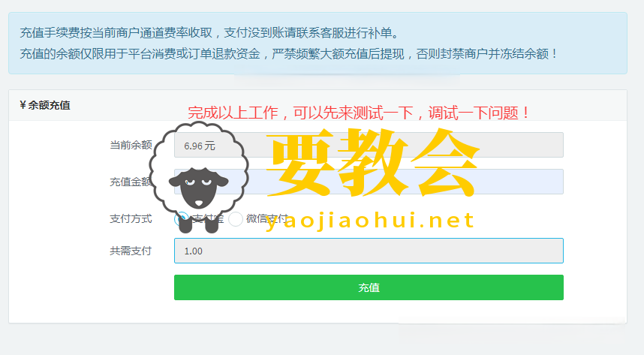Click the green 充值 button
This screenshot has height=355, width=644.
(369, 287)
